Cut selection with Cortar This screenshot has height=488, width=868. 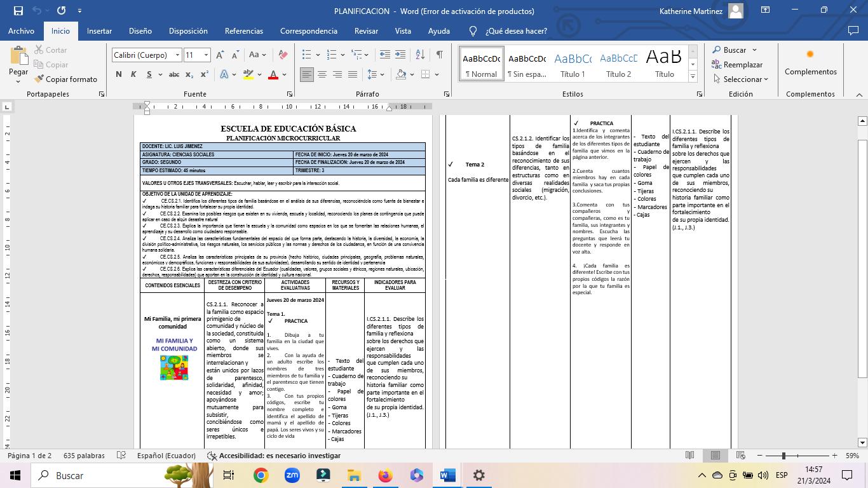50,50
